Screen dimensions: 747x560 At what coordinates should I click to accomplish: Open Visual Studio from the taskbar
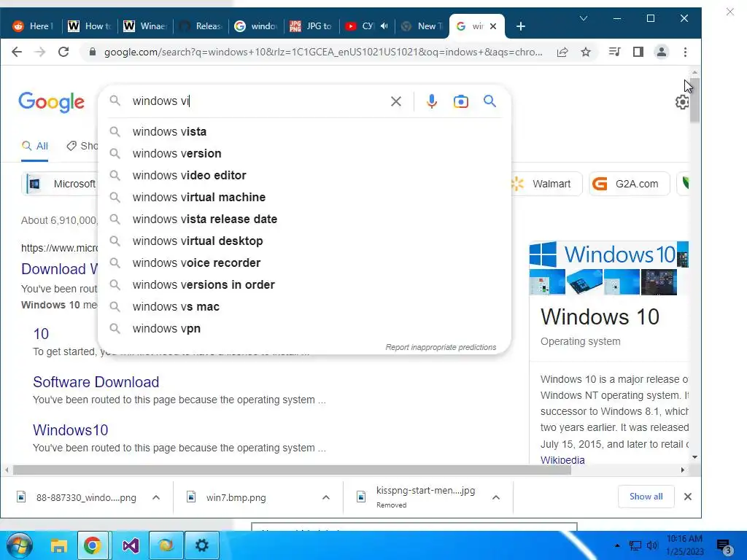130,545
